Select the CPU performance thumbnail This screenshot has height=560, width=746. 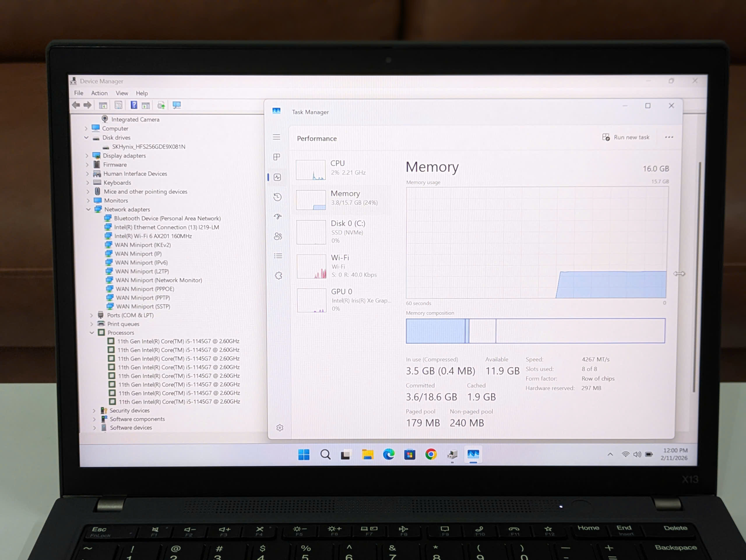coord(311,170)
